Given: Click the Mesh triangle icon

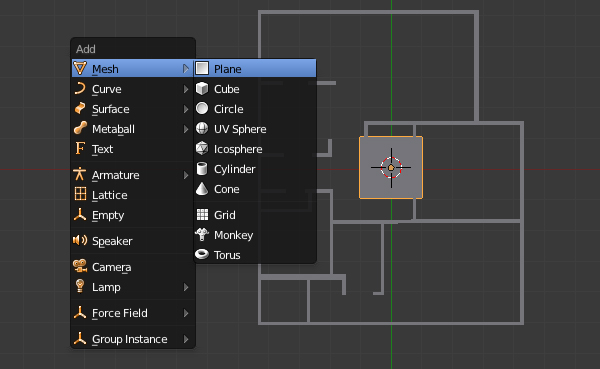Looking at the screenshot, I should pyautogui.click(x=80, y=69).
